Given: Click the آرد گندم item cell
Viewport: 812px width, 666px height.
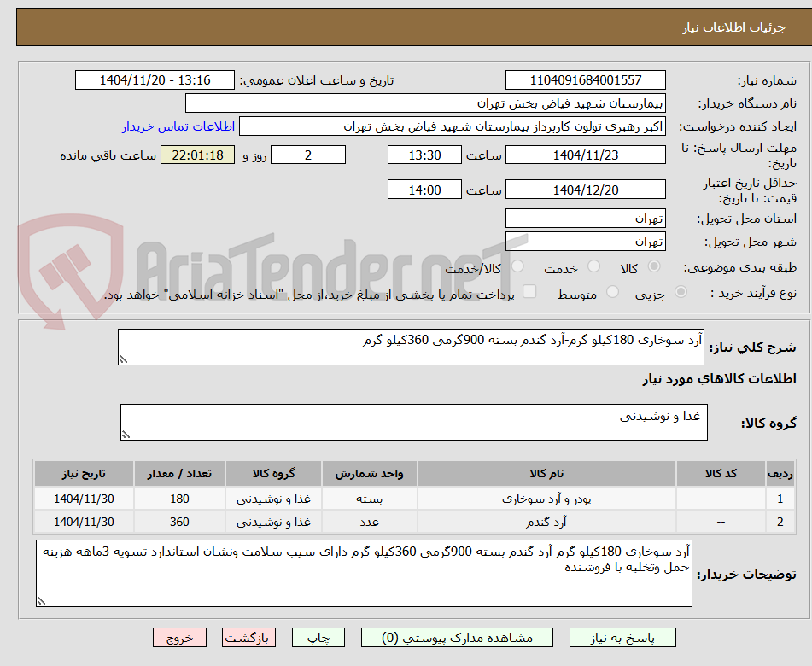Looking at the screenshot, I should pos(546,522).
